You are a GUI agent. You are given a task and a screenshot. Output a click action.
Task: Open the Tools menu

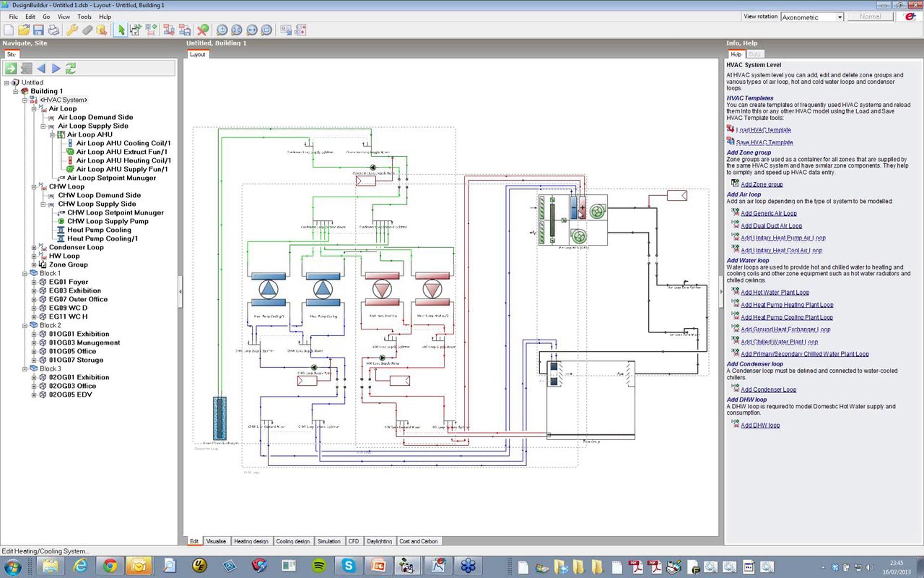tap(84, 17)
